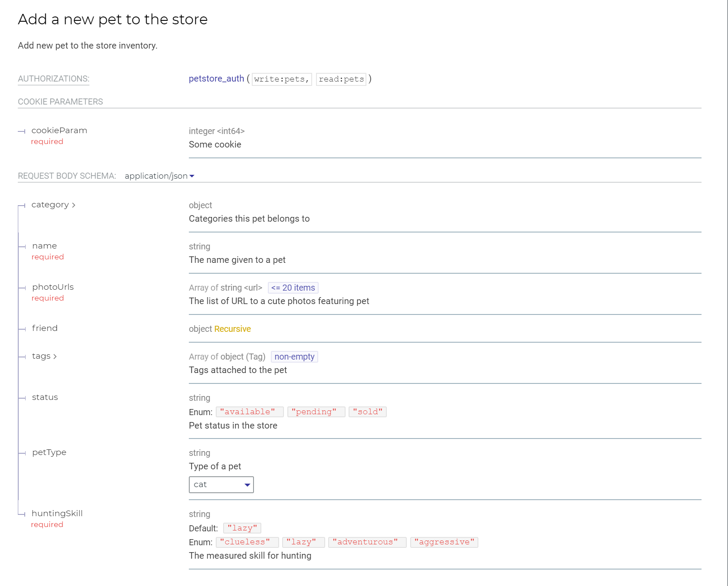Viewport: 728px width, 586px height.
Task: Click "Array of string <url>" type text
Action: click(225, 288)
